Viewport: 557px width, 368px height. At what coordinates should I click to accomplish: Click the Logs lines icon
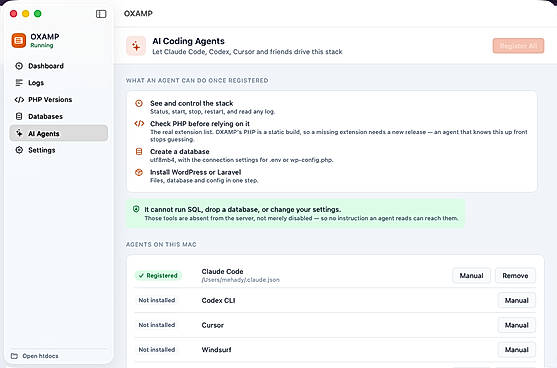coord(19,83)
